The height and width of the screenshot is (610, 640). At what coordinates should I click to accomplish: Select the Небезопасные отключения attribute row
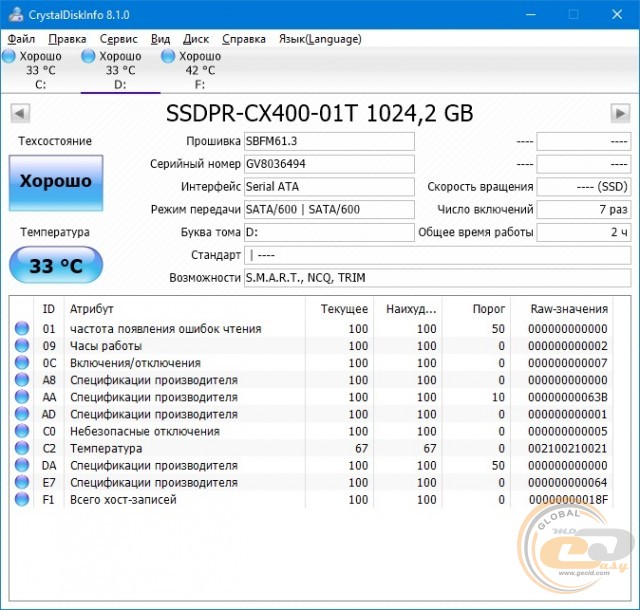311,431
